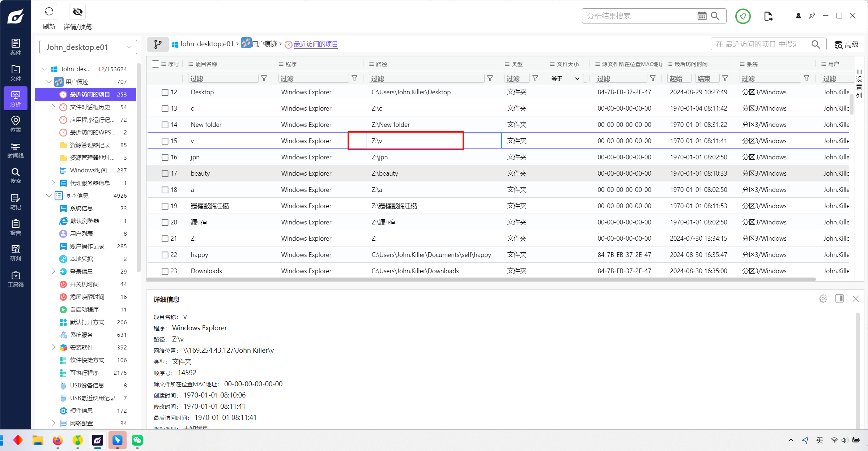Click the 高级 advanced search button

[x=846, y=44]
